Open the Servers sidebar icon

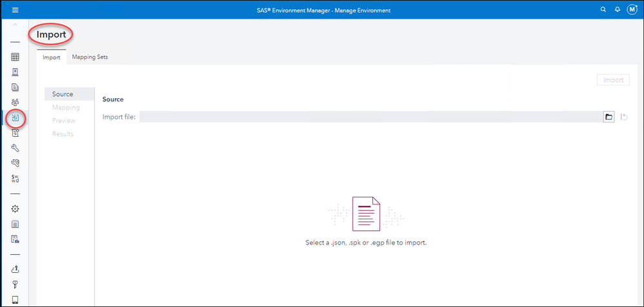tap(15, 72)
